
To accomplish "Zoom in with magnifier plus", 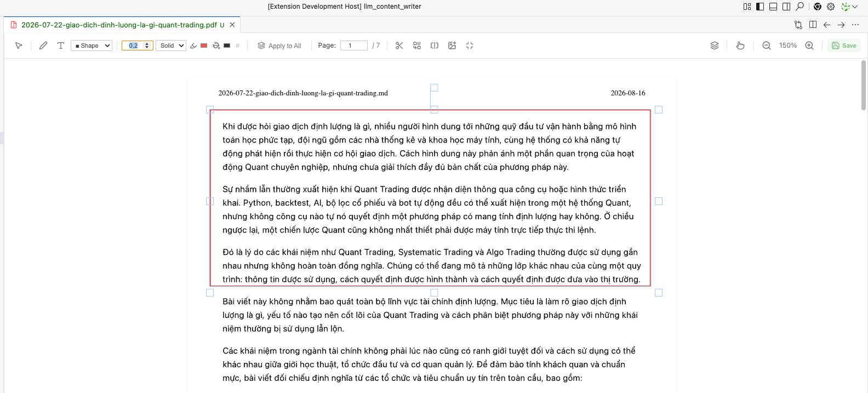I will pyautogui.click(x=809, y=45).
